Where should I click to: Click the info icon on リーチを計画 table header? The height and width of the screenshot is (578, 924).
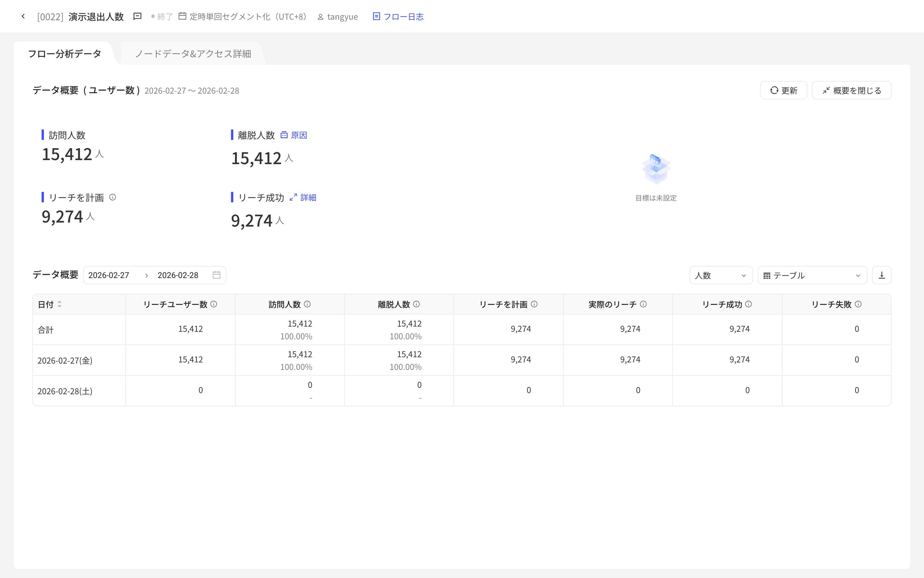(x=534, y=304)
